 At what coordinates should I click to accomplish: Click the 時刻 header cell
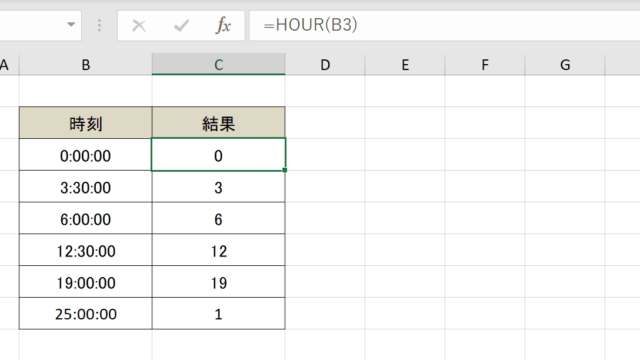(86, 123)
